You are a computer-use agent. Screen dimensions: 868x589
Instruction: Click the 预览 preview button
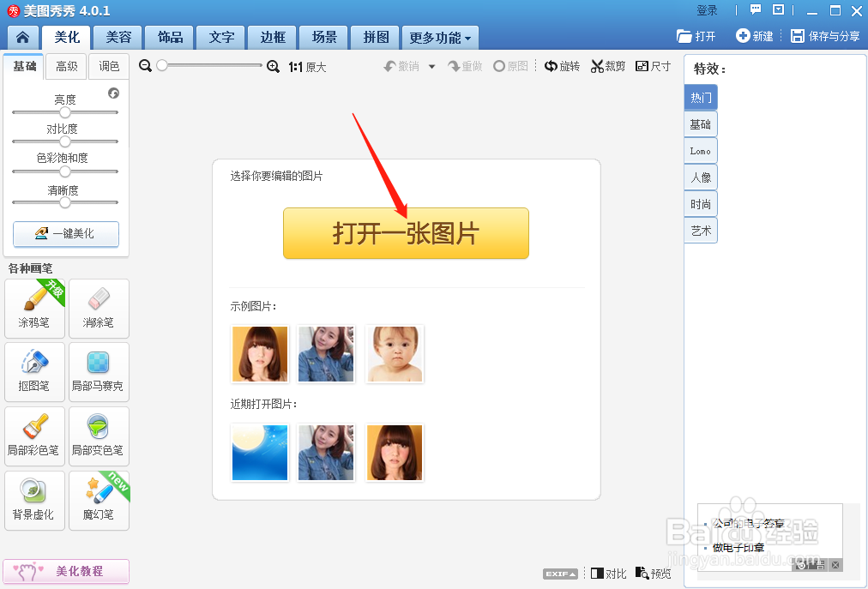pyautogui.click(x=654, y=574)
